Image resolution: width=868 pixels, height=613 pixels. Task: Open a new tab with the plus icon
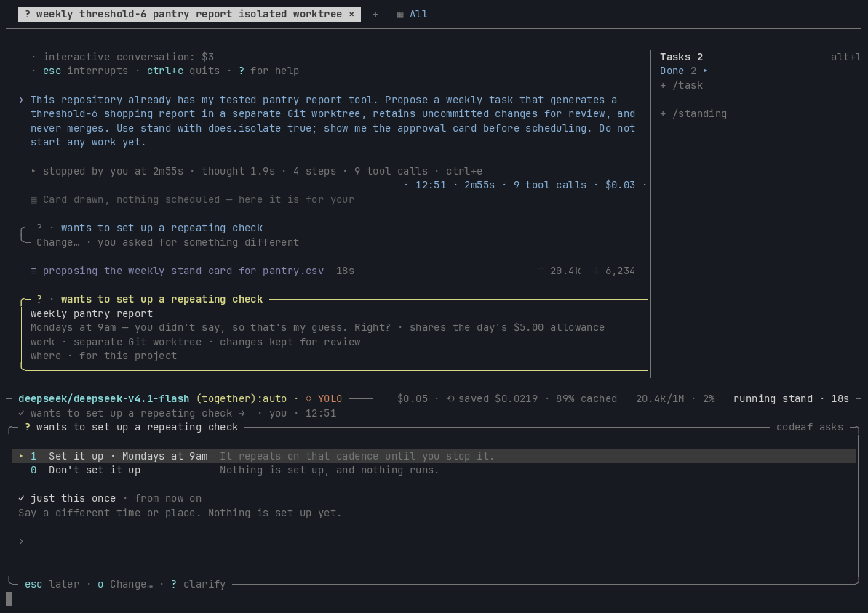tap(375, 15)
